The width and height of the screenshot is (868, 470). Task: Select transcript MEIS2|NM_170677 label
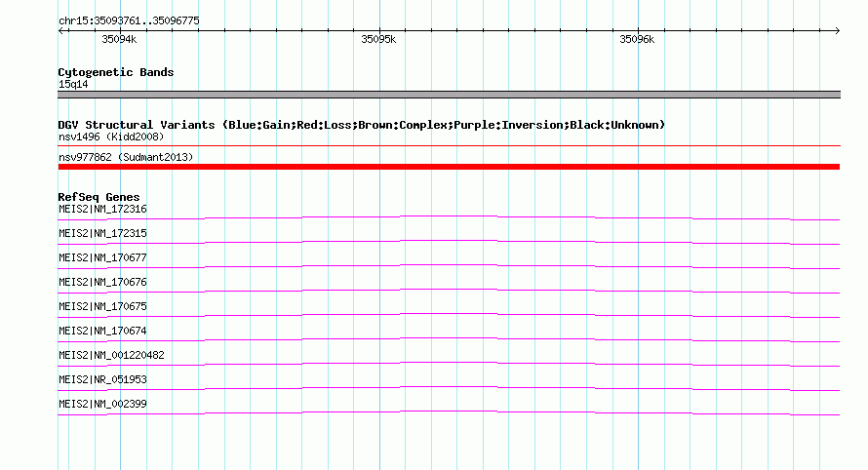[x=103, y=258]
